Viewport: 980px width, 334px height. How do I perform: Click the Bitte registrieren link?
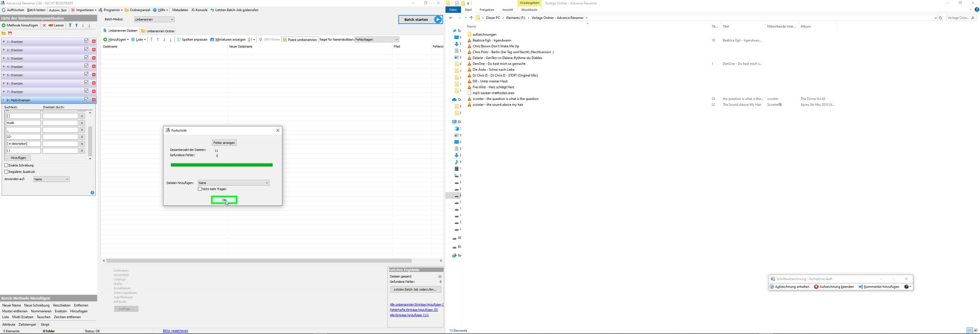tap(175, 331)
